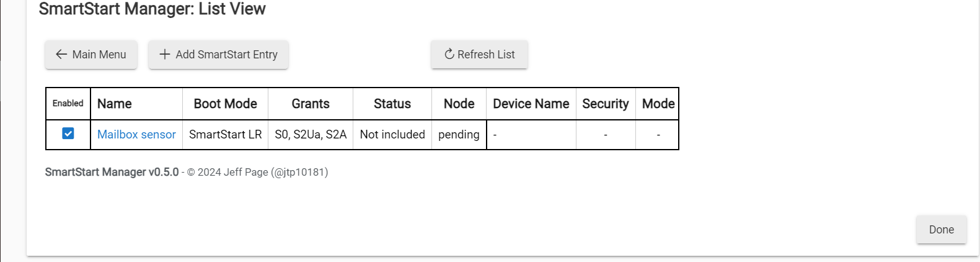
Task: Click the back arrow icon for Main Menu
Action: (61, 55)
